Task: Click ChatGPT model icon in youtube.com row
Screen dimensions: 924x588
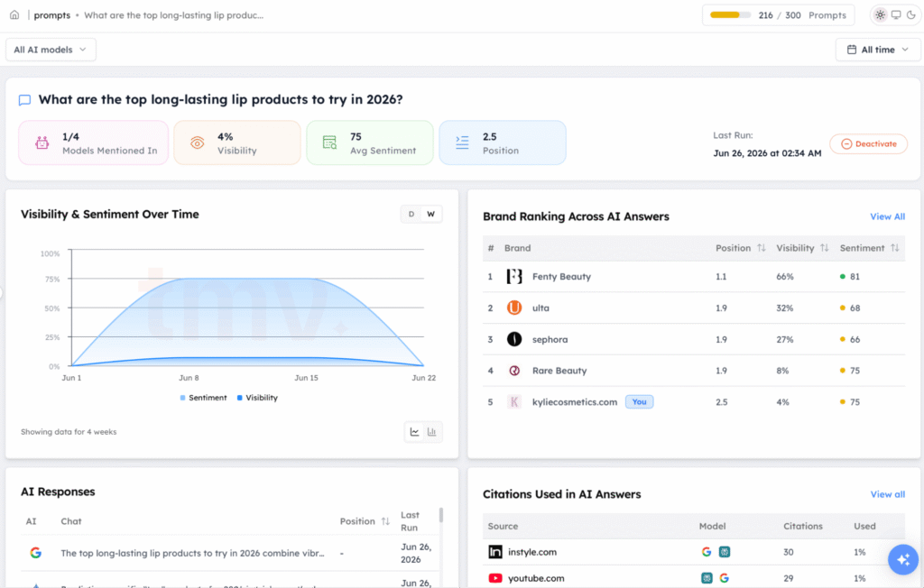Action: coord(707,578)
